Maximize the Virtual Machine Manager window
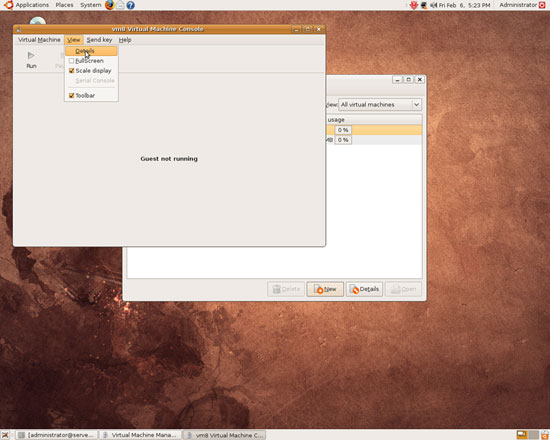 (x=408, y=80)
